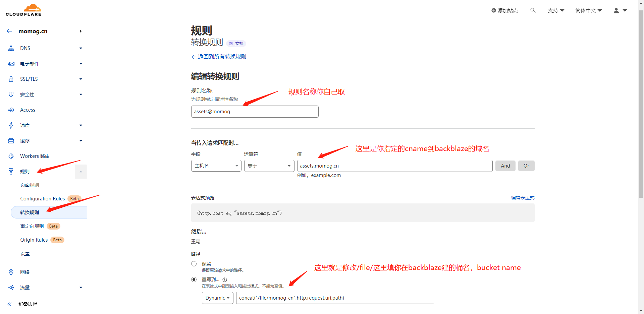Click the And condition button

(505, 166)
